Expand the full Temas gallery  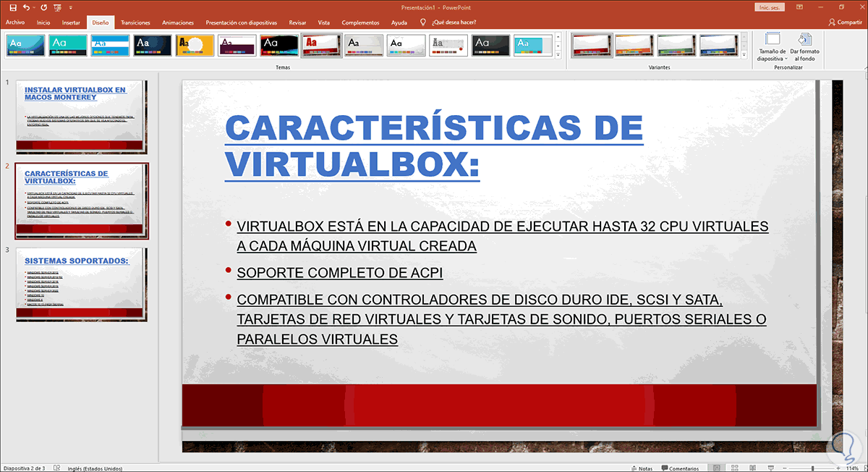point(558,54)
